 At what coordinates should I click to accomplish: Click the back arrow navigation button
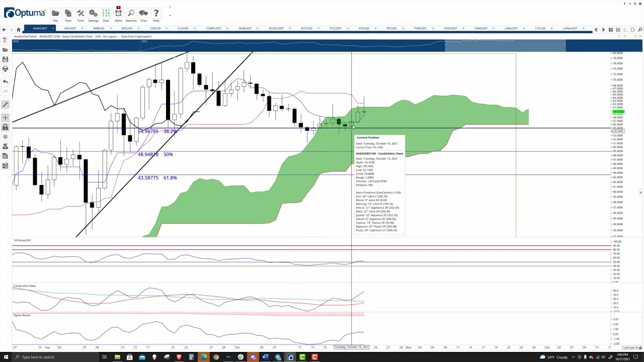pyautogui.click(x=4, y=30)
